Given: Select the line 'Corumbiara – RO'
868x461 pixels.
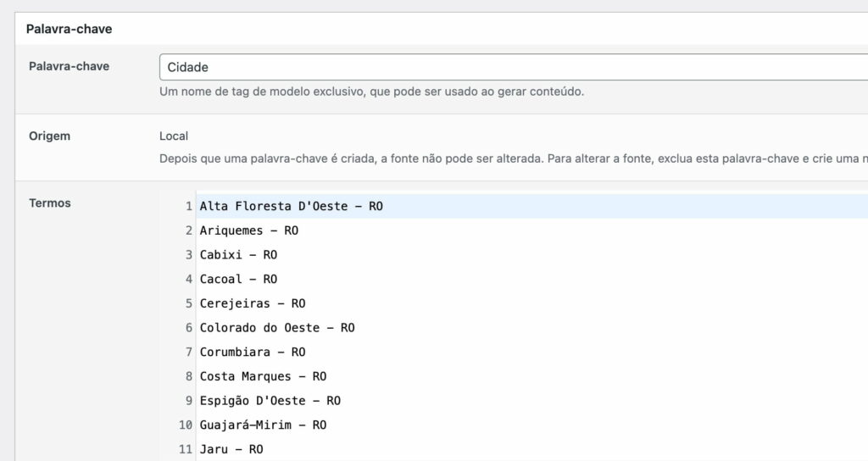Looking at the screenshot, I should pos(253,353).
